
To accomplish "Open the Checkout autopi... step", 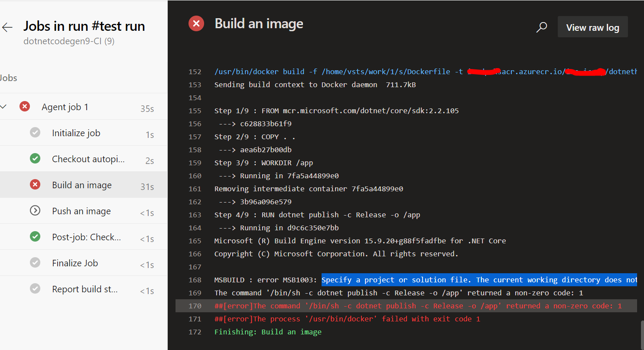I will pos(84,159).
